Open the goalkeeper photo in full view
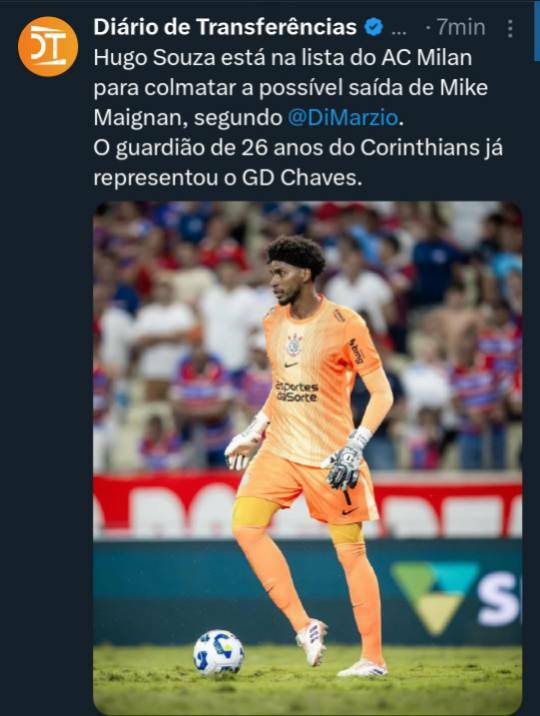540x716 pixels. (308, 458)
